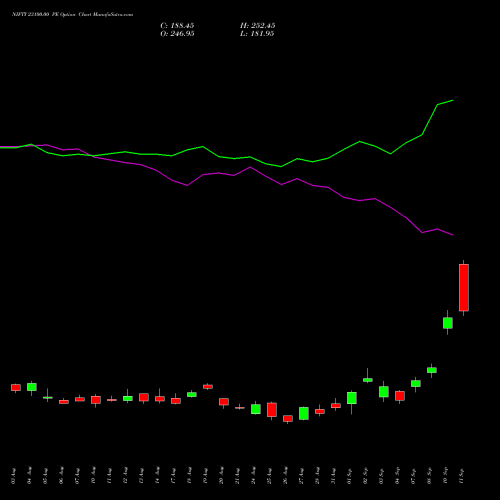This screenshot has width=500, height=500.
Task: Click the end point of the green indicator line
Action: pyautogui.click(x=453, y=100)
